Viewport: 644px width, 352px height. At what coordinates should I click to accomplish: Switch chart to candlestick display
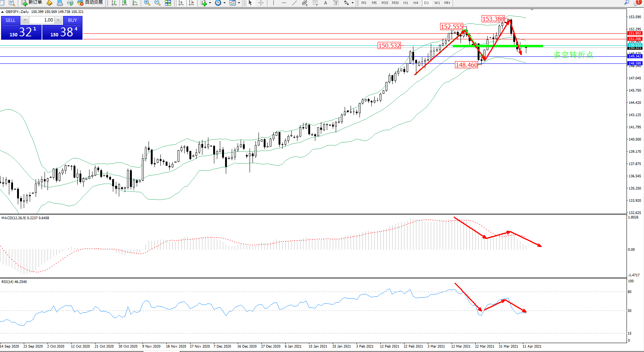pyautogui.click(x=124, y=3)
